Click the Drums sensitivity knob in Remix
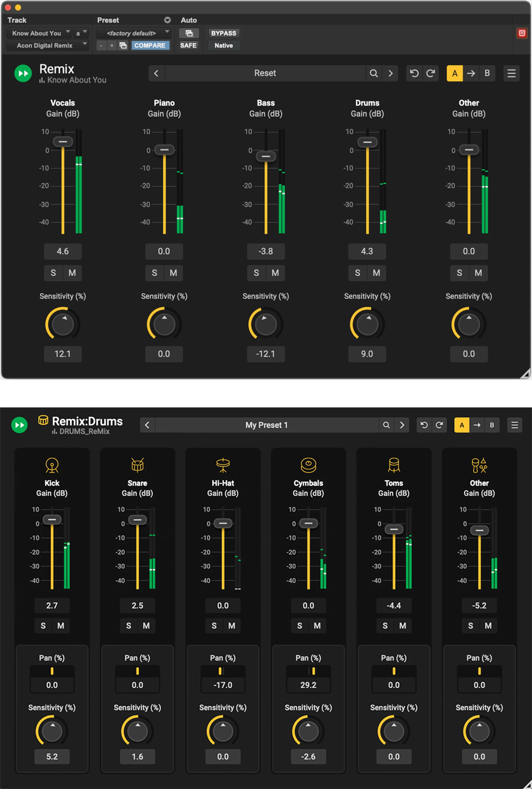 pos(367,324)
